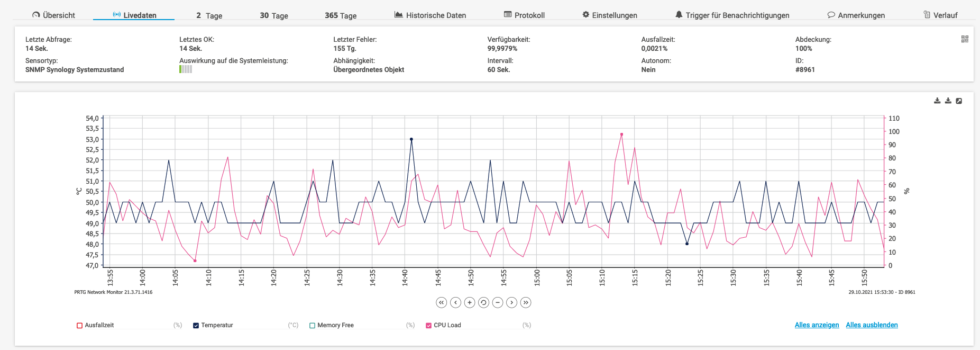Click the Alles anzeigen link
Viewport: 980px width, 350px height.
[x=817, y=325]
